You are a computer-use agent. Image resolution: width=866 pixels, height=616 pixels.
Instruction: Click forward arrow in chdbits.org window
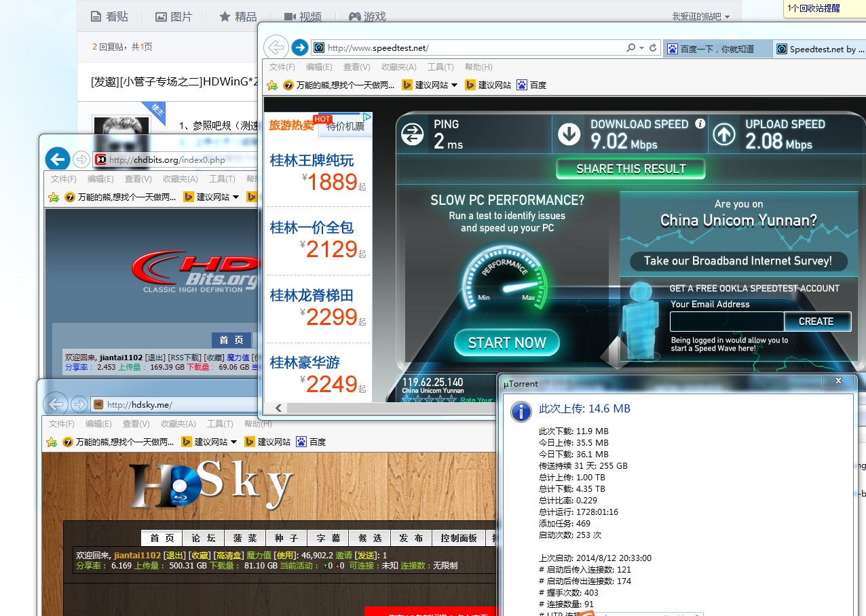(x=81, y=159)
